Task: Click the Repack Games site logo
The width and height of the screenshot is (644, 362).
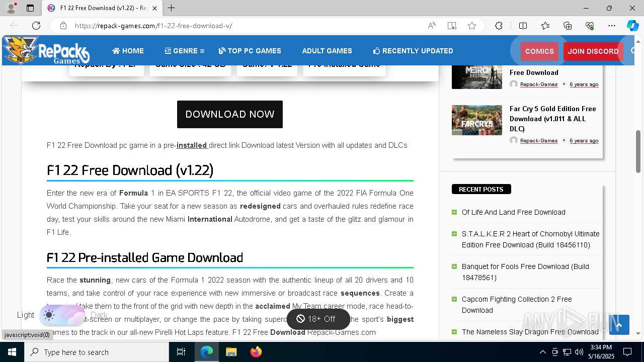Action: (x=46, y=50)
